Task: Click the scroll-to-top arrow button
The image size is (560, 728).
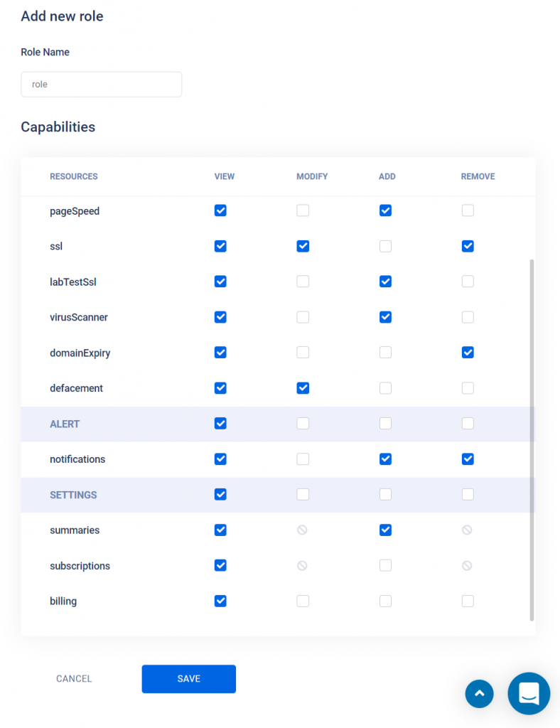Action: (x=479, y=694)
